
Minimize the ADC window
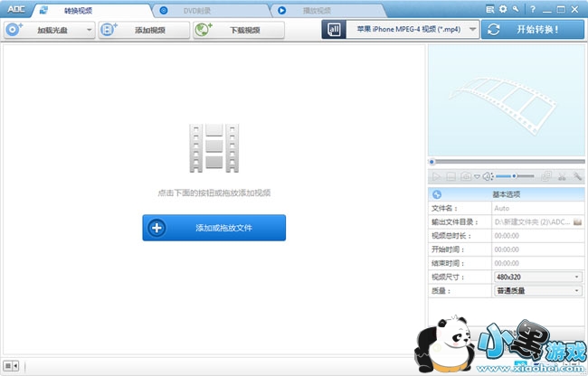point(546,10)
